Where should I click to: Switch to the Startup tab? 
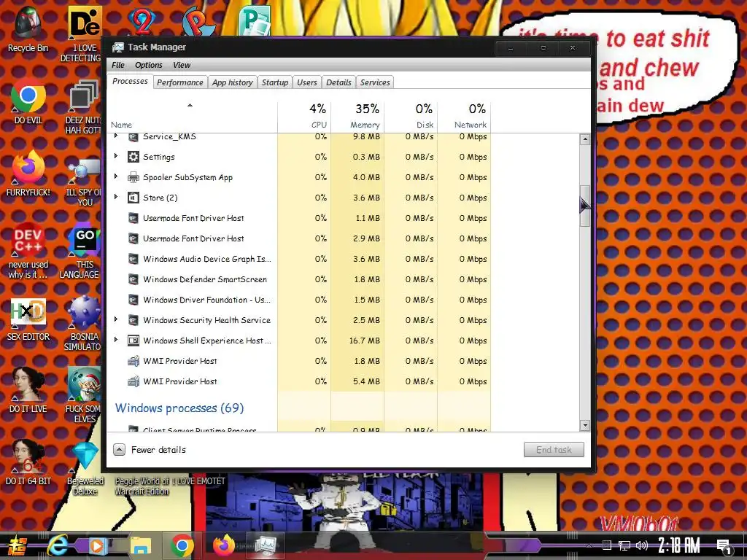[x=275, y=82]
